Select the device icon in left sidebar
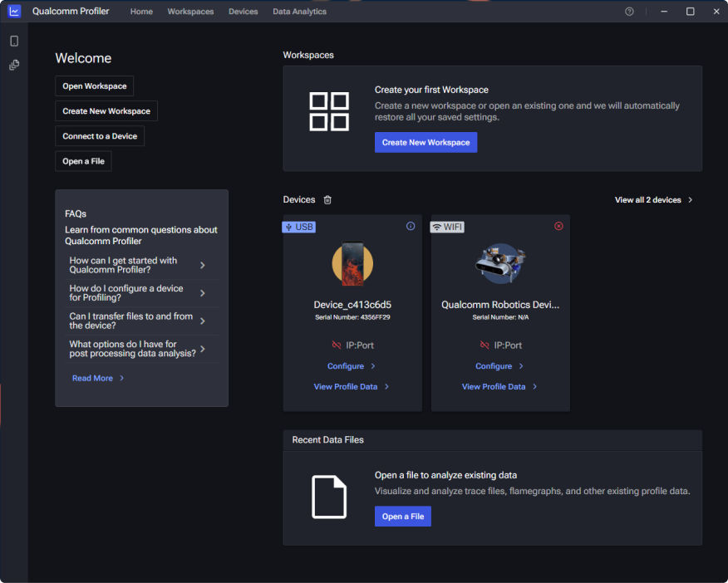This screenshot has height=583, width=728. tap(13, 40)
